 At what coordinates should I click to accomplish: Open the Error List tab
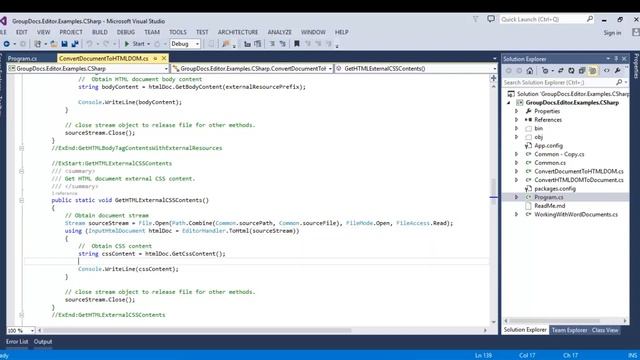17,342
